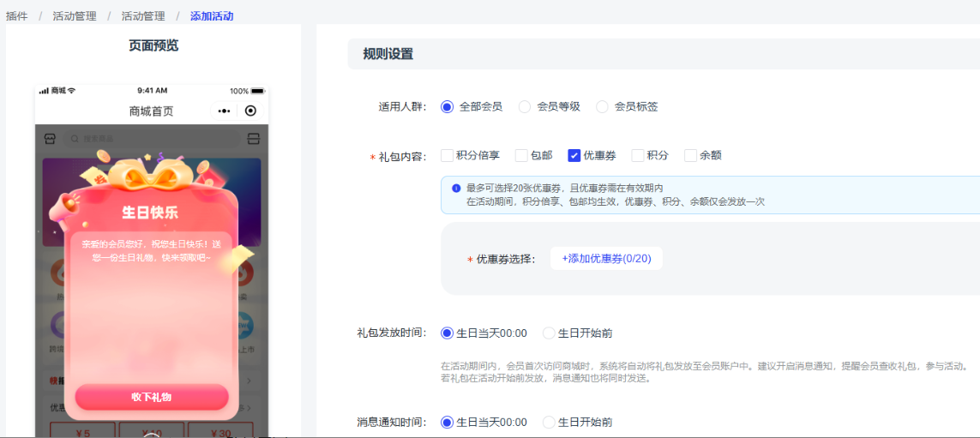This screenshot has height=438, width=980.
Task: Click the mini-program more options dots icon
Action: pos(225,111)
